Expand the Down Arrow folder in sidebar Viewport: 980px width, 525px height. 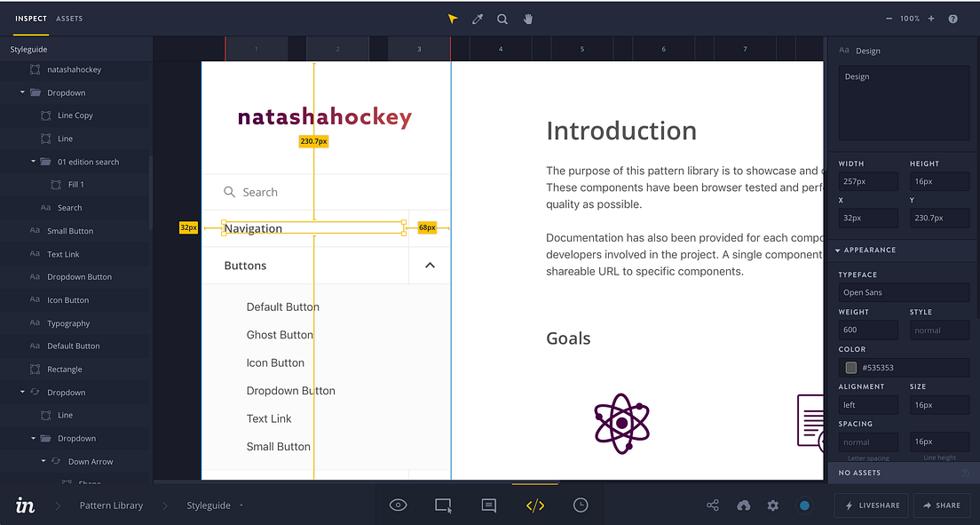coord(42,461)
